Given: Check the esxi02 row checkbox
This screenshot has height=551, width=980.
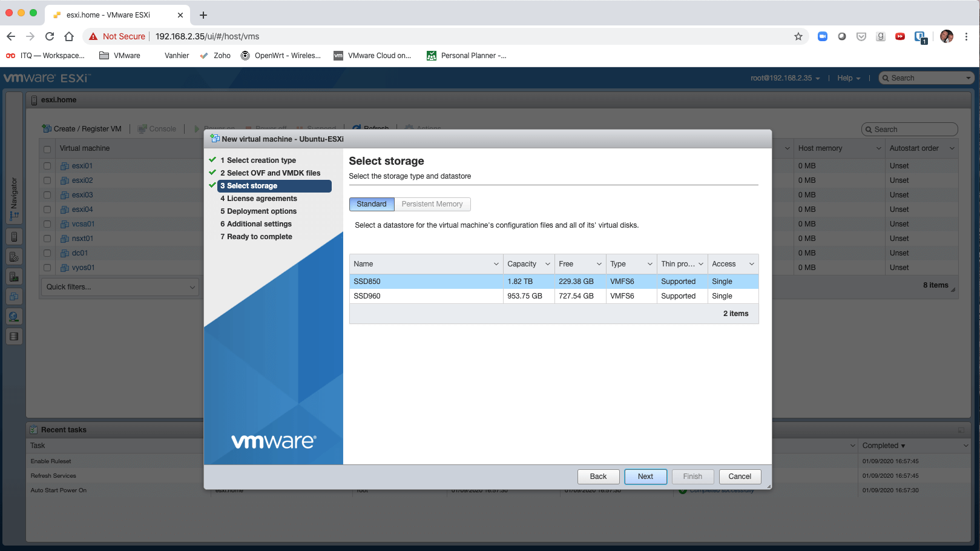Looking at the screenshot, I should [47, 180].
